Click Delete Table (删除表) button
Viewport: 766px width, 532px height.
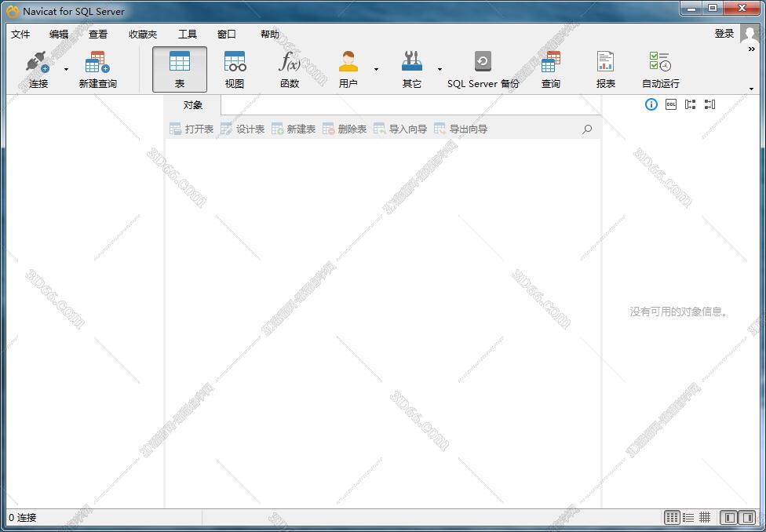345,129
